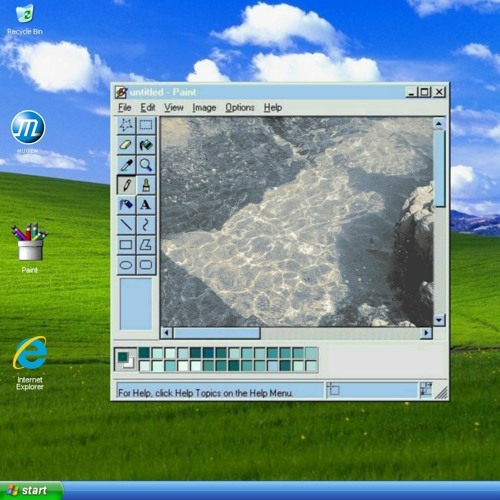Choose the Eraser tool

pos(126,145)
